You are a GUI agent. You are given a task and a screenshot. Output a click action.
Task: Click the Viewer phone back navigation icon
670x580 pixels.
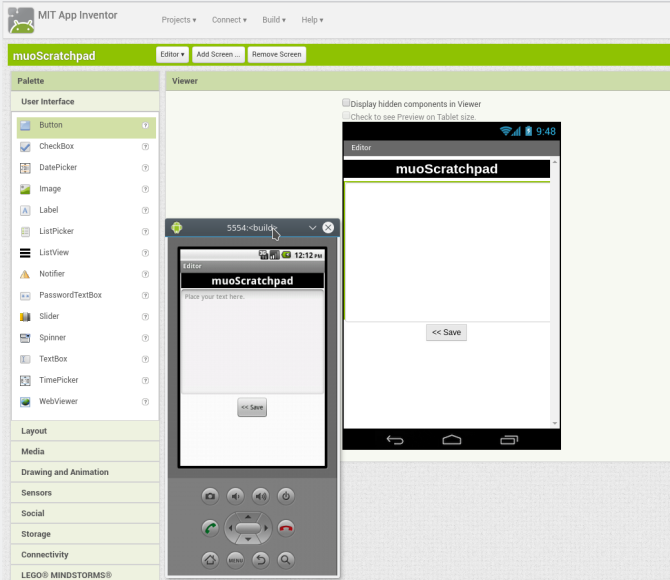(x=395, y=440)
